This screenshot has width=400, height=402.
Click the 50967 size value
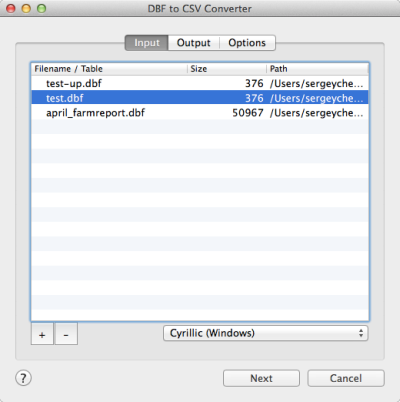point(248,113)
